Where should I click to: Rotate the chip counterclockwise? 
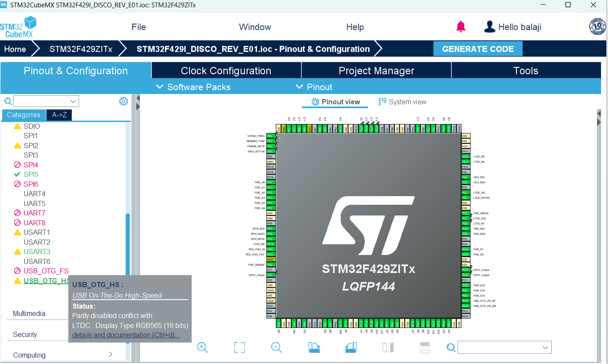point(351,347)
